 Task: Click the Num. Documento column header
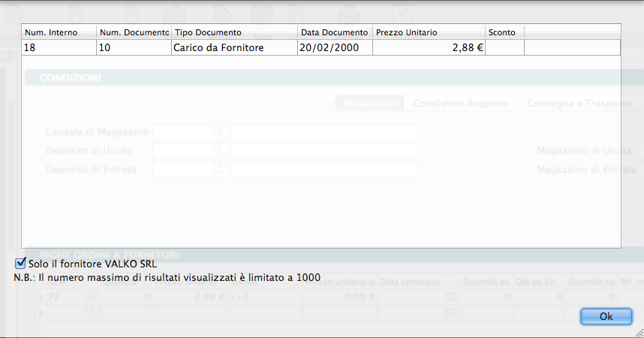(134, 32)
